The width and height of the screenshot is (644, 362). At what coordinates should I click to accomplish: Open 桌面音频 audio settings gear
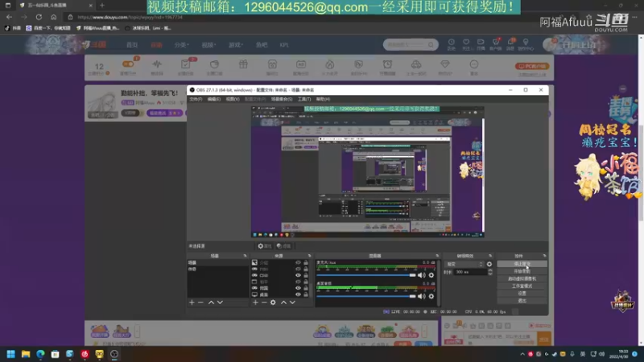(x=431, y=296)
